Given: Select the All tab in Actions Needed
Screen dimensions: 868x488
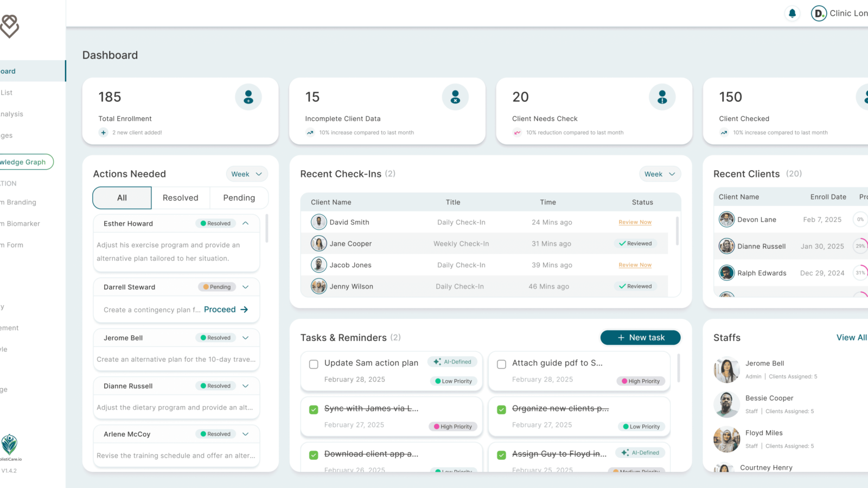Looking at the screenshot, I should pos(122,198).
